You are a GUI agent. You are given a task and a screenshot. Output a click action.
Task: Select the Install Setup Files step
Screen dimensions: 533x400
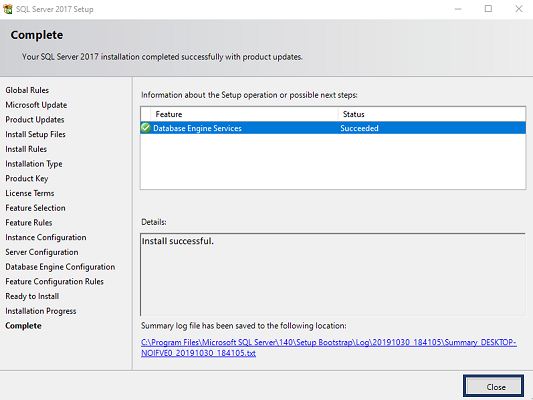35,134
